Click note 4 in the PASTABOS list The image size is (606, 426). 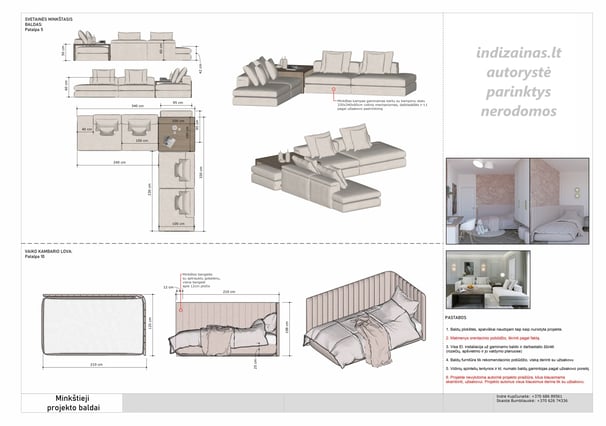(509, 360)
